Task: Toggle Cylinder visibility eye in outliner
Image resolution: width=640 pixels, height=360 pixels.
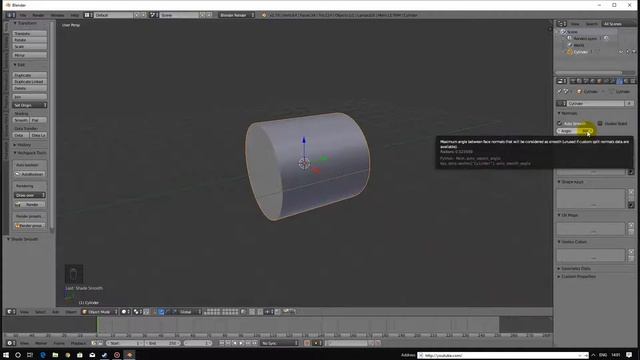Action: [621, 52]
